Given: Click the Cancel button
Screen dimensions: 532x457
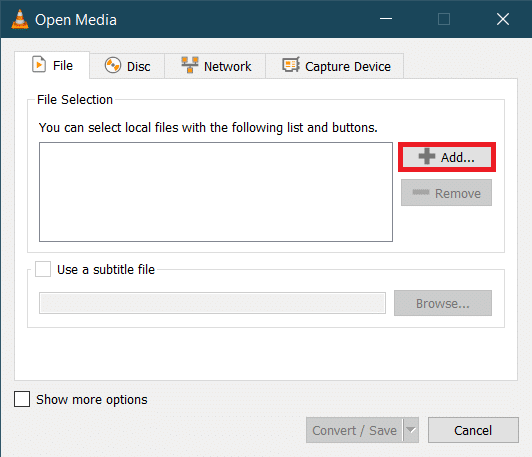Looking at the screenshot, I should coord(473,430).
